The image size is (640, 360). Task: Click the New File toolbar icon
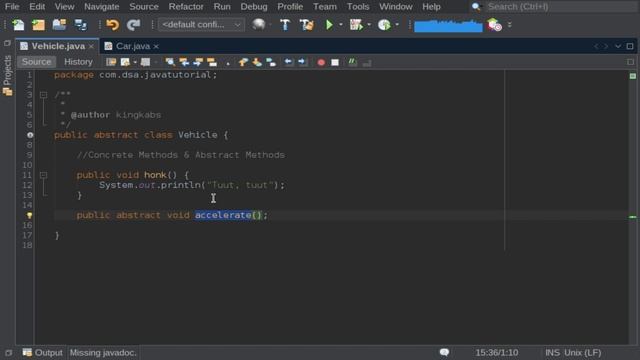[18, 25]
